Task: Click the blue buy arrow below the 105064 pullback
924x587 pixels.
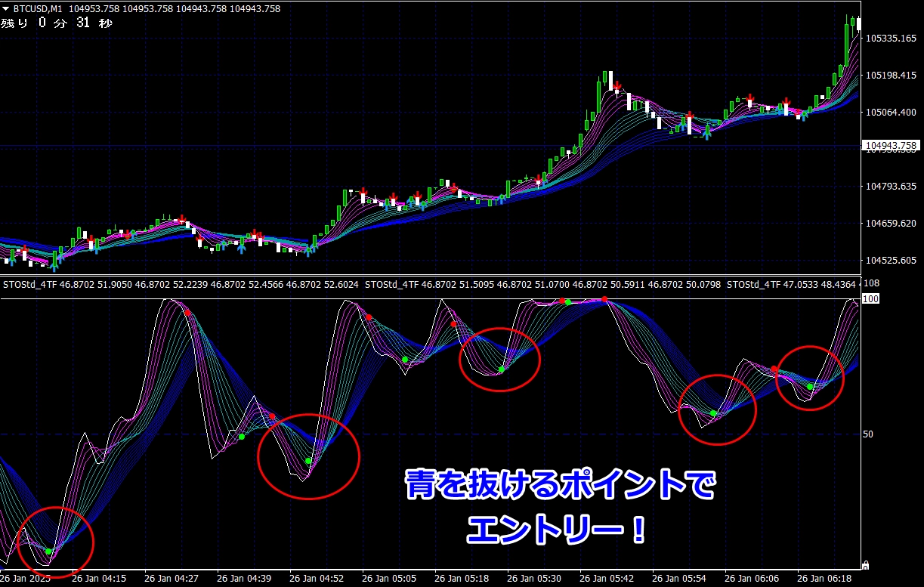Action: [x=707, y=133]
